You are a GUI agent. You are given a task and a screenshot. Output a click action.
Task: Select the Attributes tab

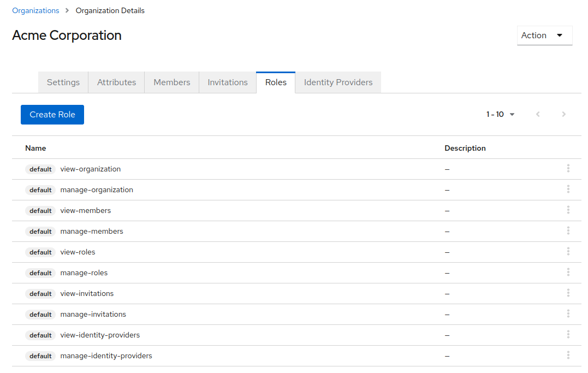(116, 82)
